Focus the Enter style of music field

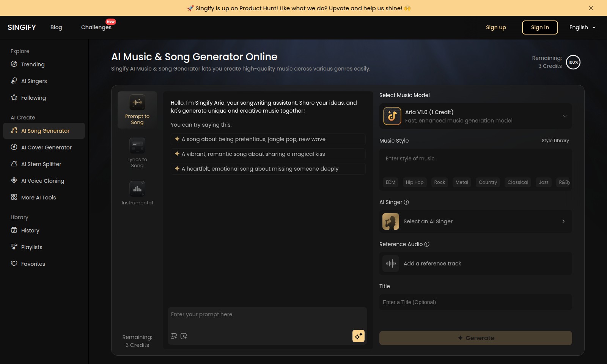476,162
